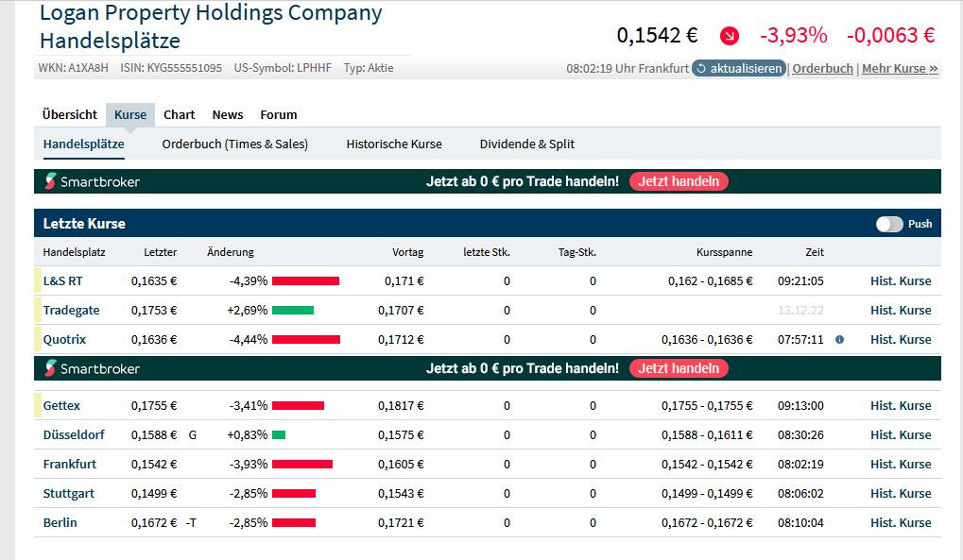Open Dividende & Split subtab
The height and width of the screenshot is (560, 963).
[527, 144]
